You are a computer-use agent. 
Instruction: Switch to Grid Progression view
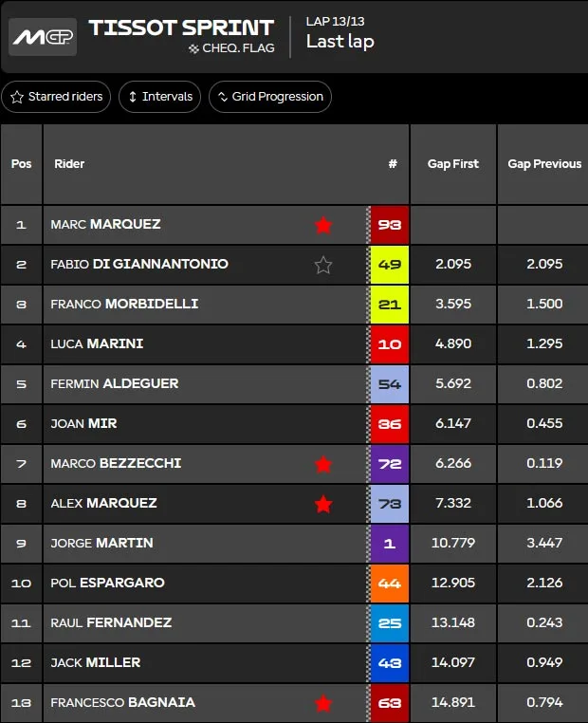[x=270, y=97]
